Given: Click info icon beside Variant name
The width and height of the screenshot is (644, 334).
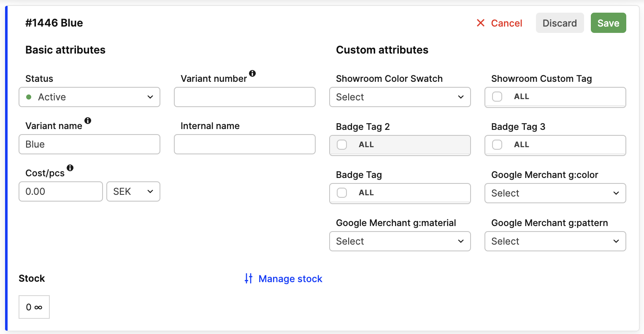Looking at the screenshot, I should tap(88, 121).
